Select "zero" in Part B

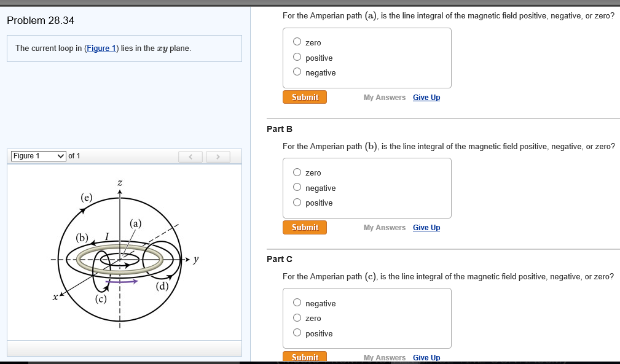pos(297,172)
